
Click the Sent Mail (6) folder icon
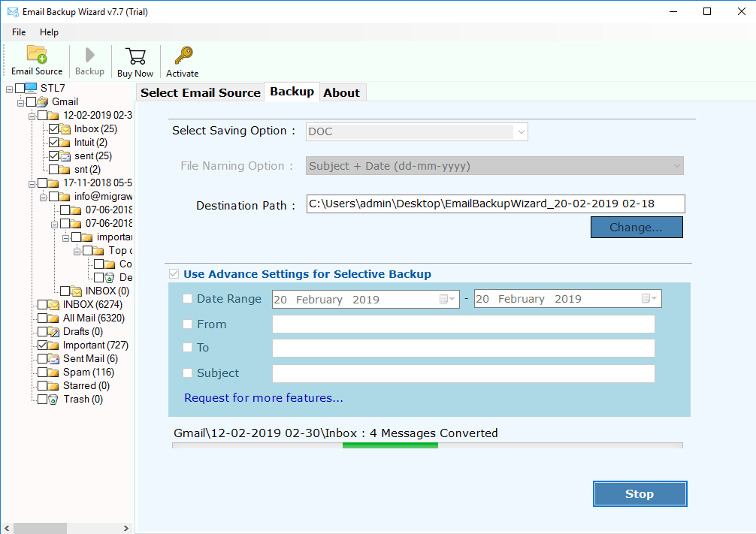(x=53, y=358)
